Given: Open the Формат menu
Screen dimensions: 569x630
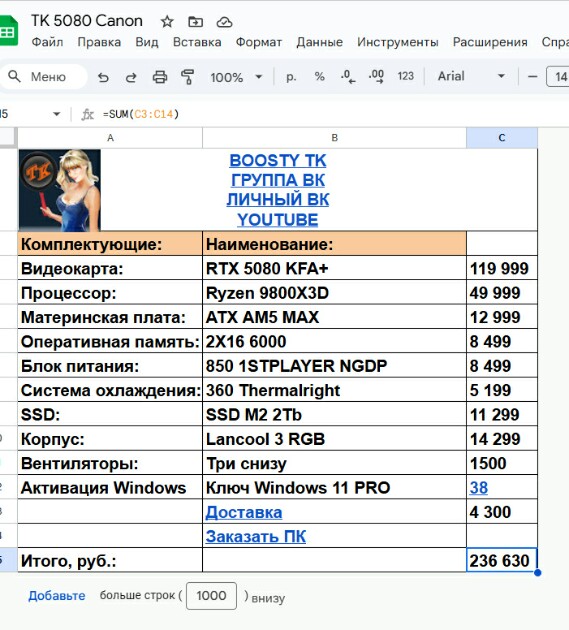Looking at the screenshot, I should click(x=259, y=42).
